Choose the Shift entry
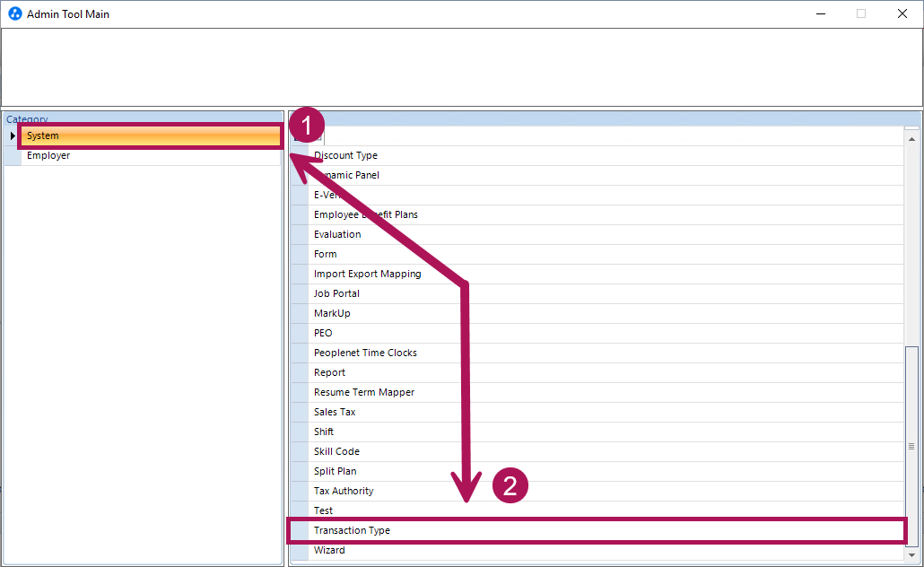The image size is (924, 567). 606,432
